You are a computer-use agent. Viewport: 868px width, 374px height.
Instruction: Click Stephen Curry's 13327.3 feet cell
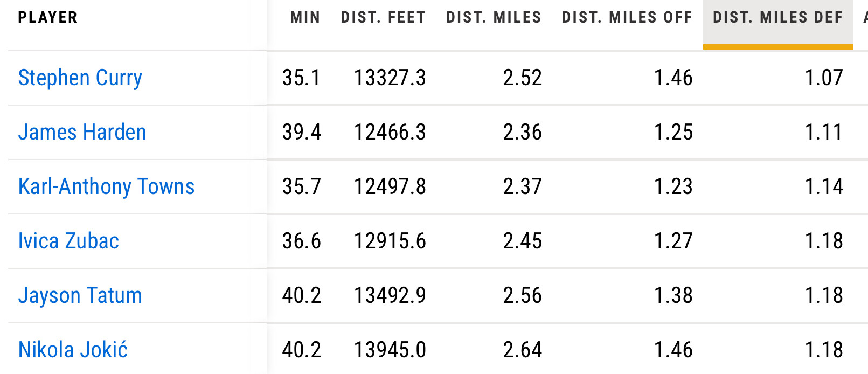390,78
